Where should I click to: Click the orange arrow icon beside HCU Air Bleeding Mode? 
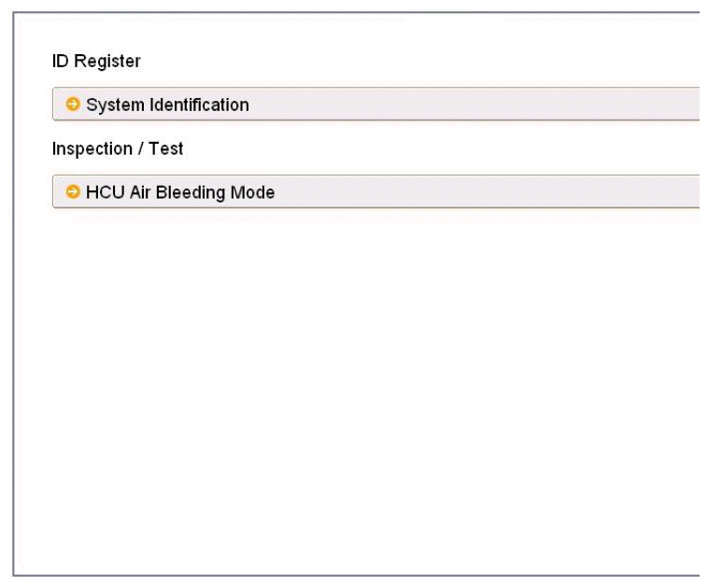[73, 191]
